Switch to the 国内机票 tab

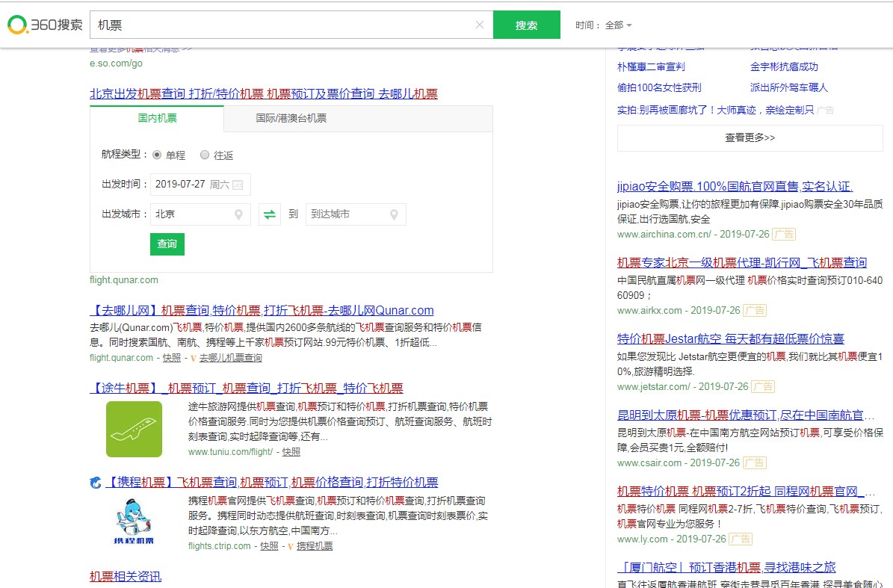157,118
